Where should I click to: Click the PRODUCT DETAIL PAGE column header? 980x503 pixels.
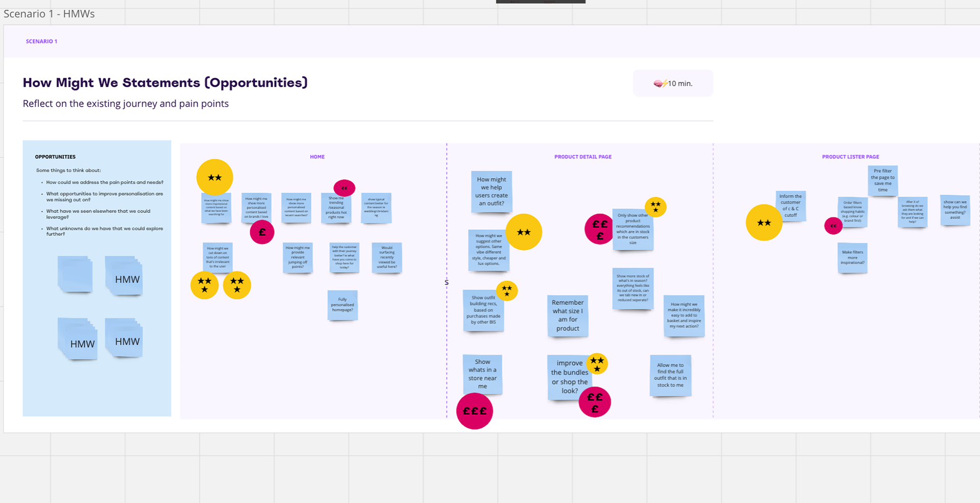click(x=583, y=157)
